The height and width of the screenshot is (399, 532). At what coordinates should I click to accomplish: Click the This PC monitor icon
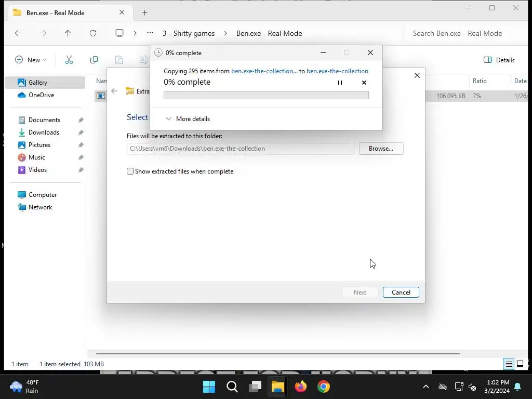[x=119, y=33]
